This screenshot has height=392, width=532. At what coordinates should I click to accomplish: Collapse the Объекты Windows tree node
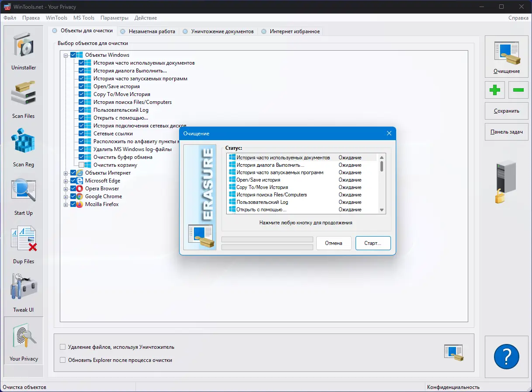[x=66, y=55]
